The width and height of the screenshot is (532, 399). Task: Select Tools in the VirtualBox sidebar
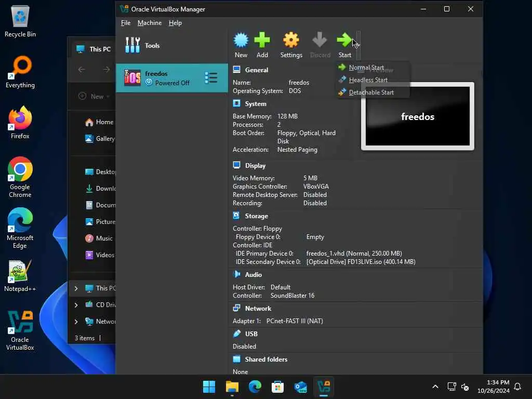coord(171,46)
